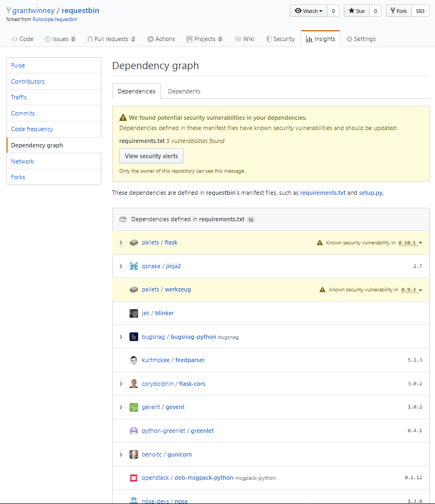
Task: Open the Watch notifications dropdown
Action: 308,11
